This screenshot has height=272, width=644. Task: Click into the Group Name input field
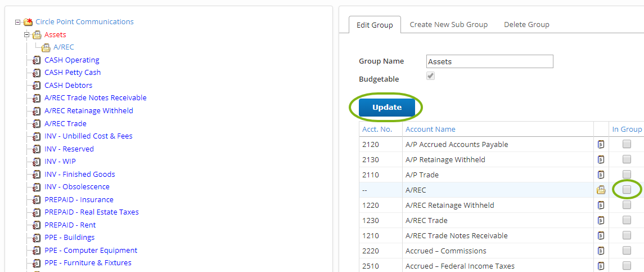point(490,61)
